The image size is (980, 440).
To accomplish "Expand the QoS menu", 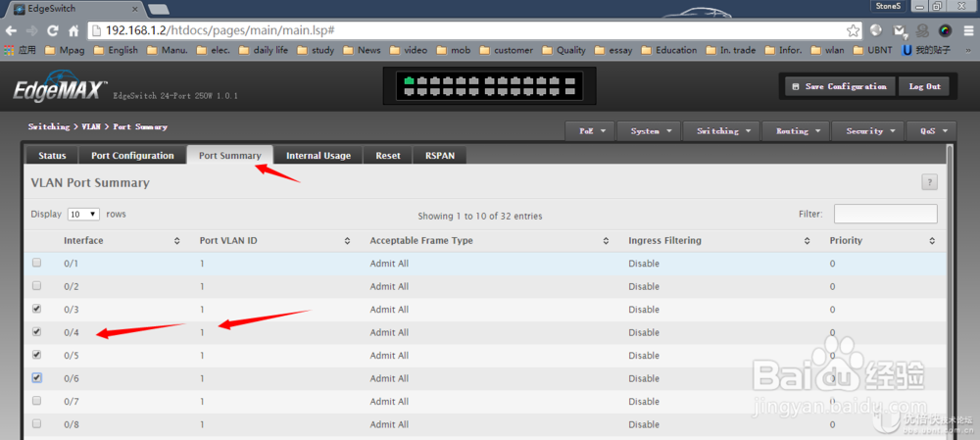I will (x=931, y=131).
